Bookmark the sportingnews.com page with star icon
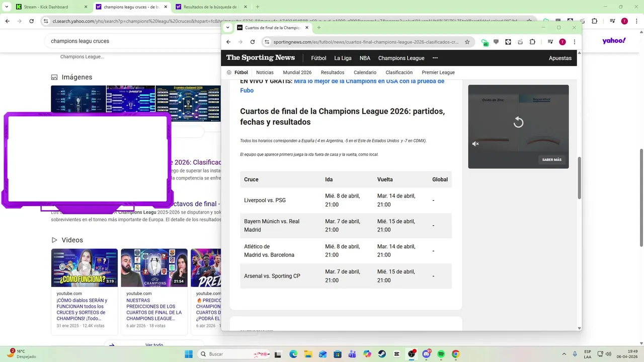Screen dimensions: 644x362 pos(467,42)
